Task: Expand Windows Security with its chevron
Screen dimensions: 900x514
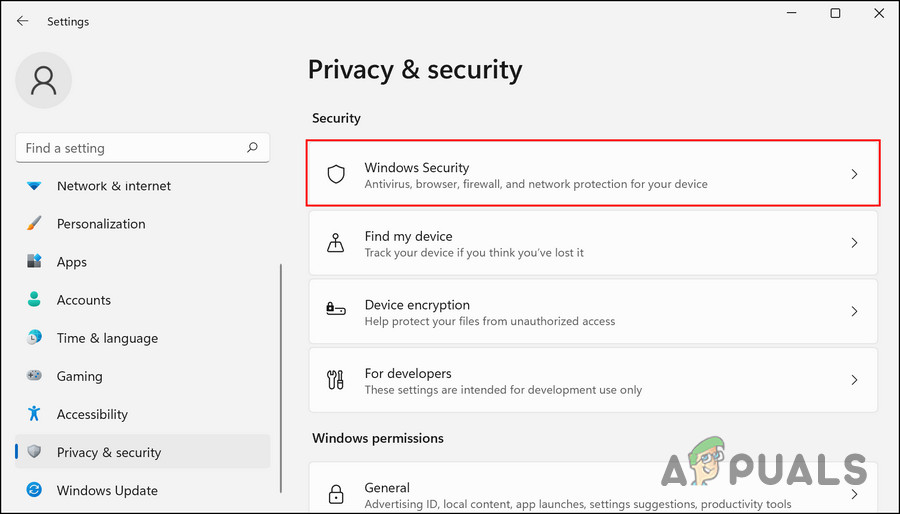Action: [x=854, y=175]
